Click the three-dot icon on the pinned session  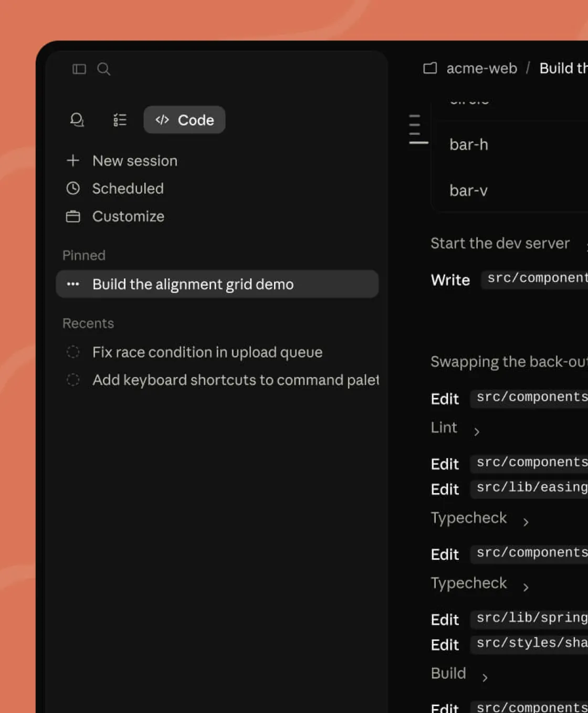(73, 284)
